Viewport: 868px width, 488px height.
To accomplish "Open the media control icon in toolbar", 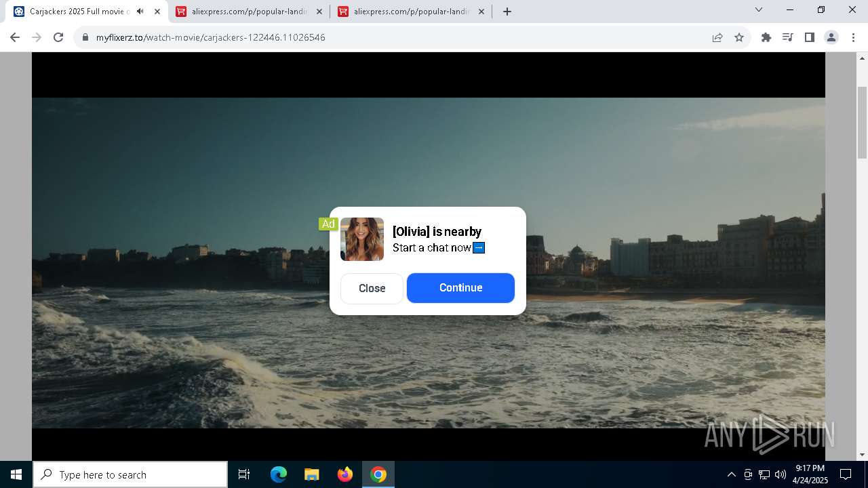I will point(788,37).
